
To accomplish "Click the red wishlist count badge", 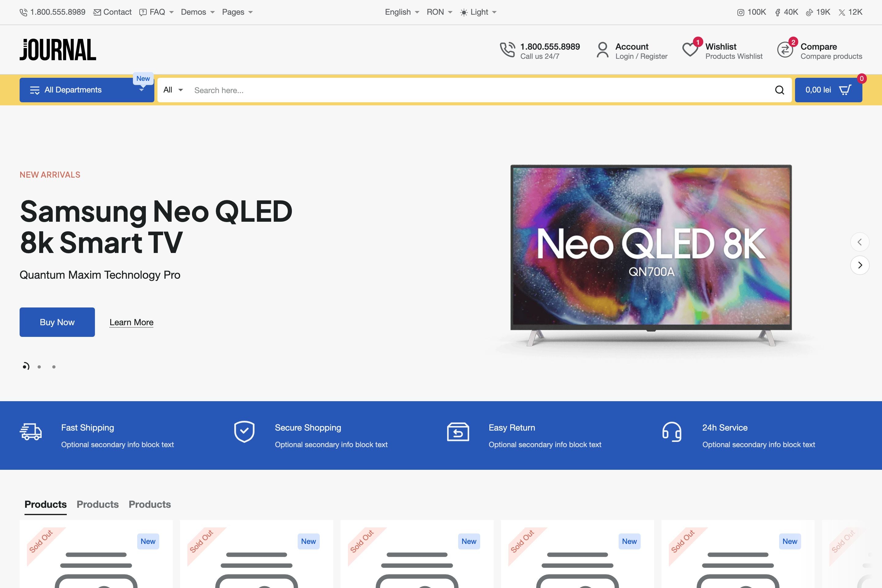I will (698, 42).
